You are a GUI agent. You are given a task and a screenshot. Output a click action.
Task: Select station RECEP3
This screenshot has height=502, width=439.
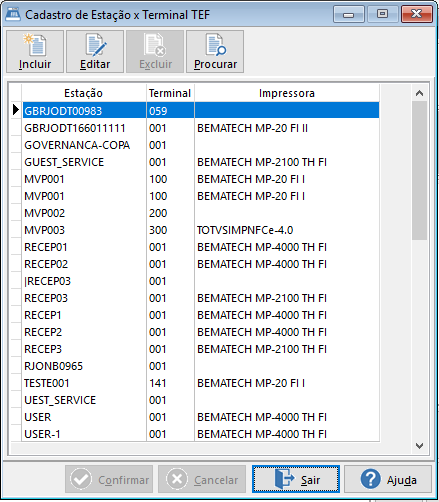pos(84,349)
